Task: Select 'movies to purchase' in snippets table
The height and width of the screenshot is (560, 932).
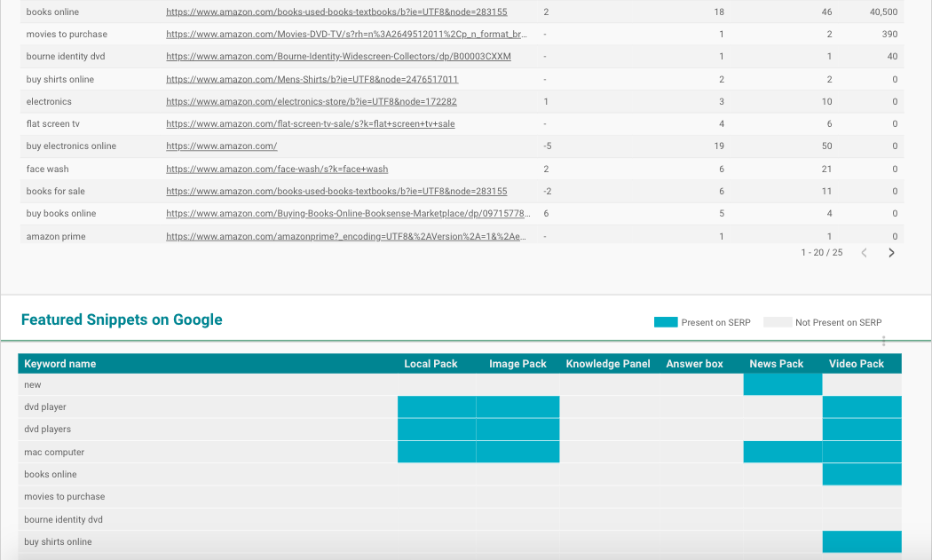Action: coord(64,497)
